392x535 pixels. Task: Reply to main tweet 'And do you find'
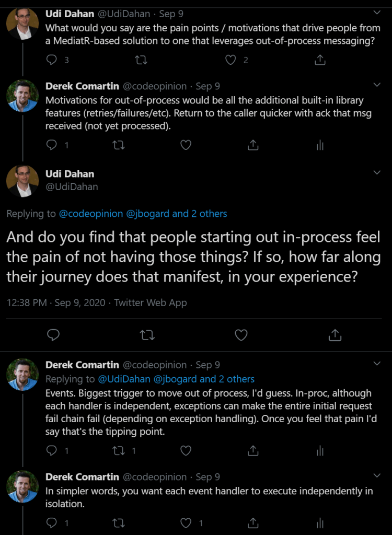53,335
